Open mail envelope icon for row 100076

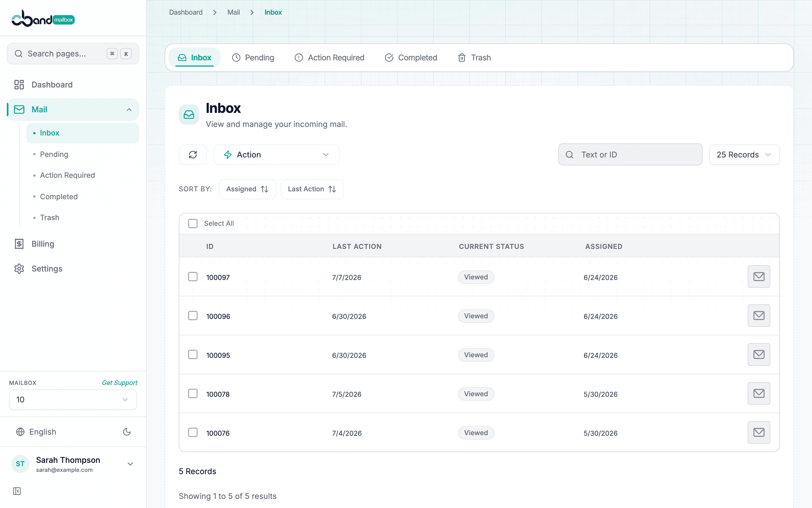click(x=759, y=432)
